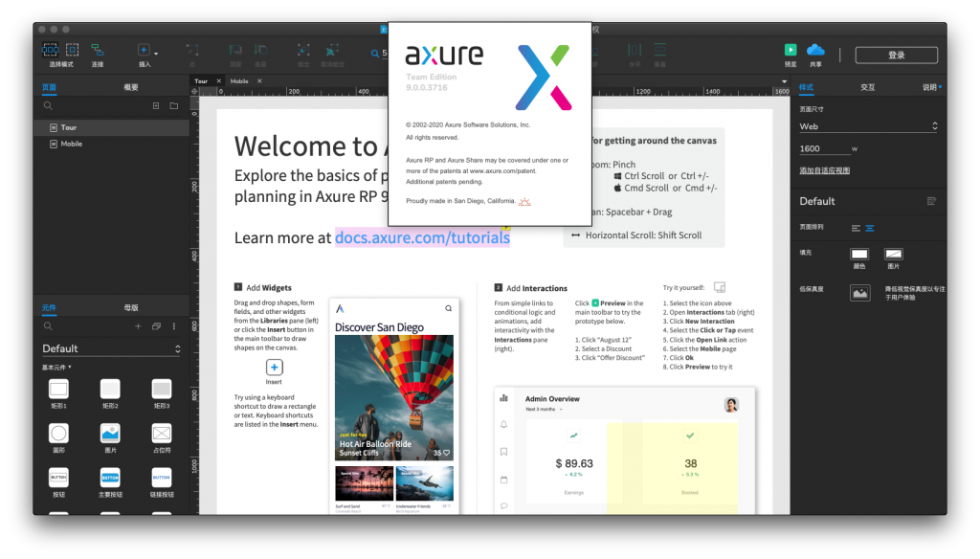
Task: Click the green 预览 preview icon
Action: pyautogui.click(x=791, y=50)
